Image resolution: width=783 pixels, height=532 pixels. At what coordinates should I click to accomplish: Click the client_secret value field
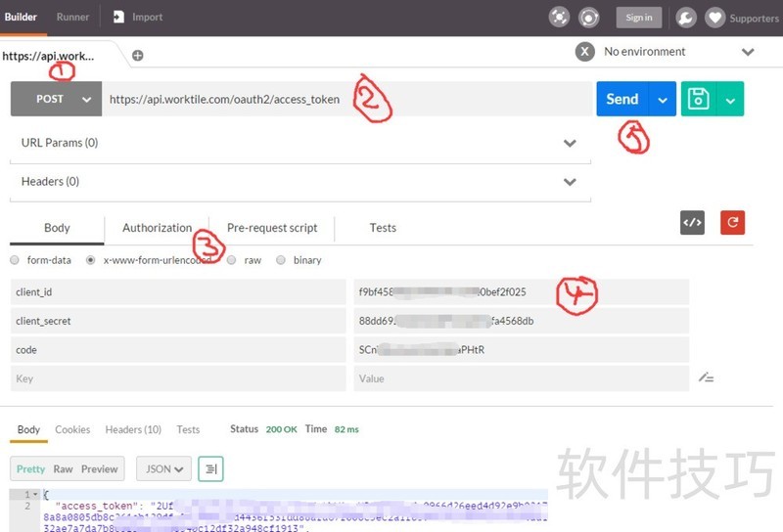click(522, 321)
